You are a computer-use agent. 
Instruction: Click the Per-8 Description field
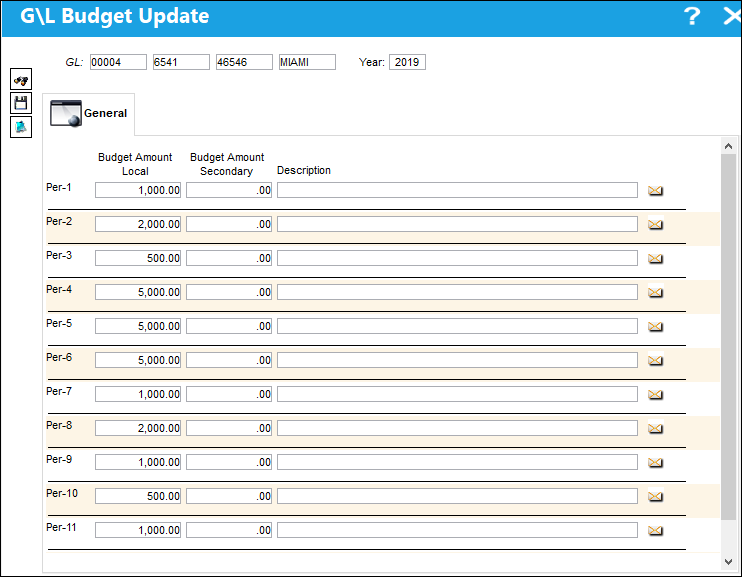point(458,428)
